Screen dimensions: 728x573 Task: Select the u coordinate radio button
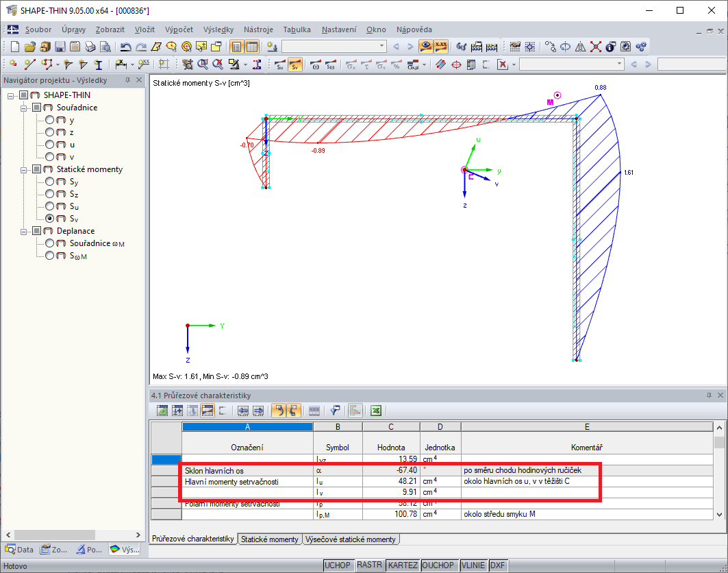coord(50,145)
